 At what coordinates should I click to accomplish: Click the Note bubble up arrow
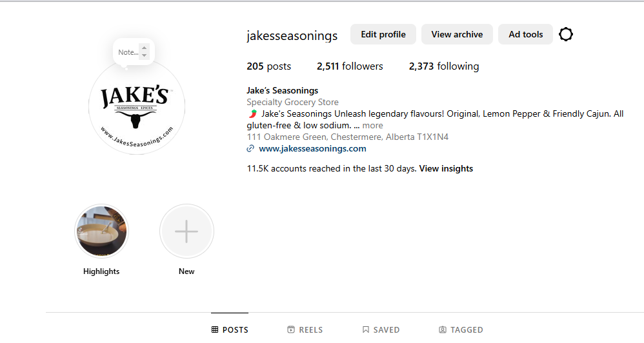coord(144,48)
